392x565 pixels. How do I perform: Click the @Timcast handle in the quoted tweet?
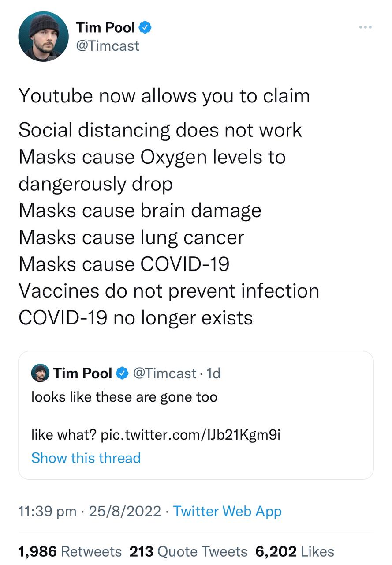(164, 373)
